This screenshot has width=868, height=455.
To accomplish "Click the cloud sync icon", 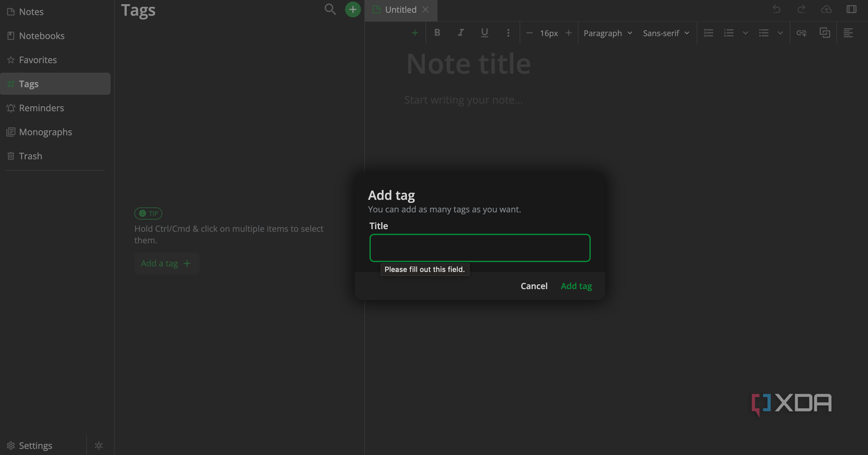I will click(x=826, y=9).
